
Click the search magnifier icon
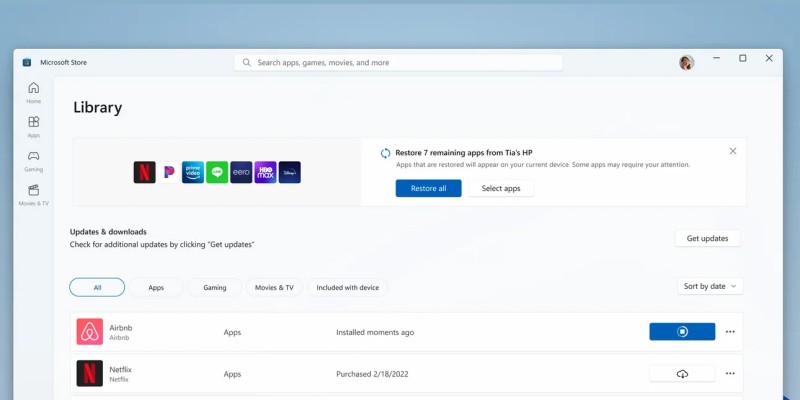coord(246,62)
